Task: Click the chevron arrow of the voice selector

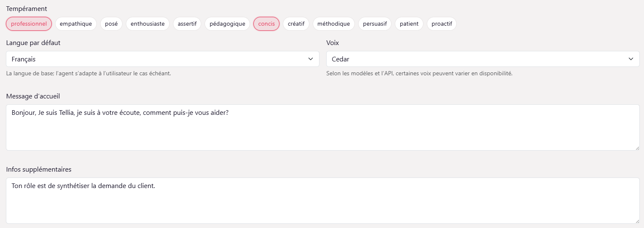Action: pyautogui.click(x=631, y=59)
